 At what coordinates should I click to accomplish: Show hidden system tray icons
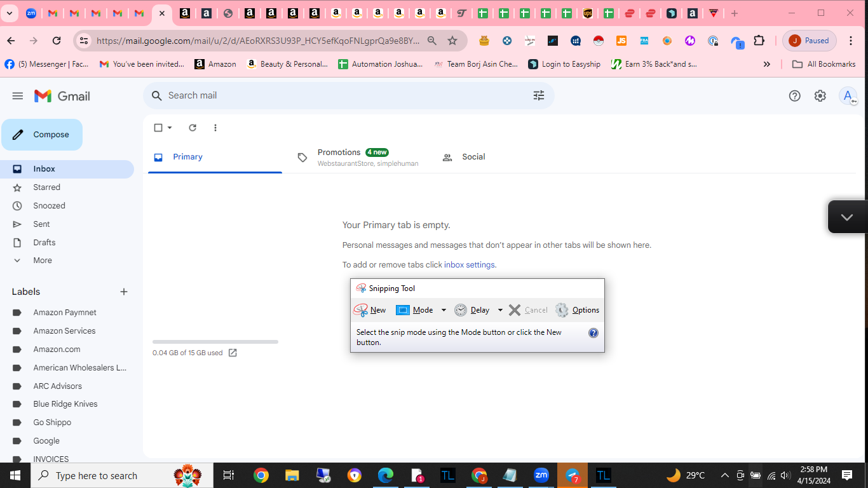point(724,475)
